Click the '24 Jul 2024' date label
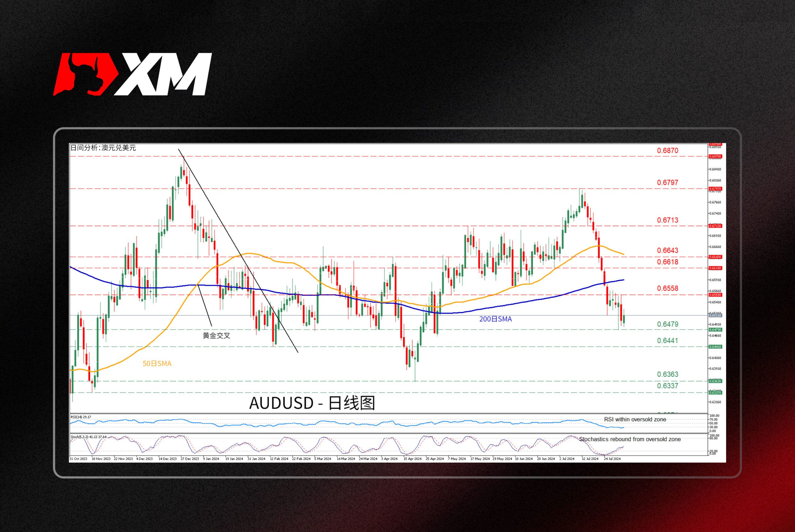 (612, 459)
